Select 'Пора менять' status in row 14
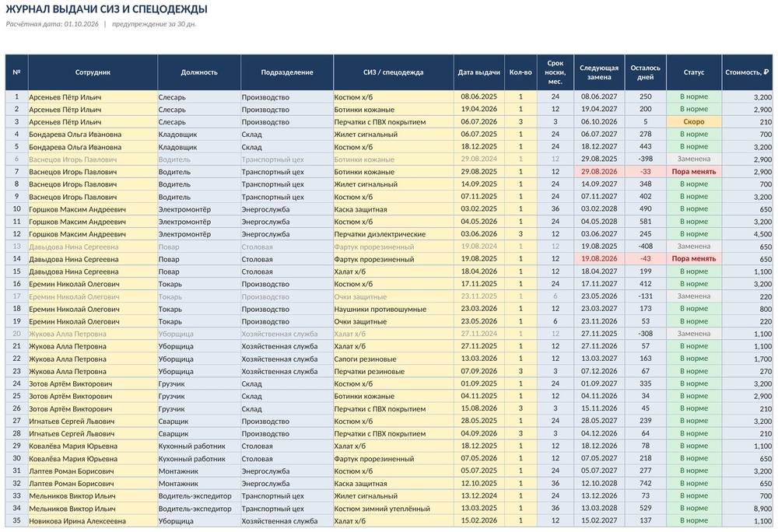Viewport: 778px width, 532px height. click(x=694, y=259)
